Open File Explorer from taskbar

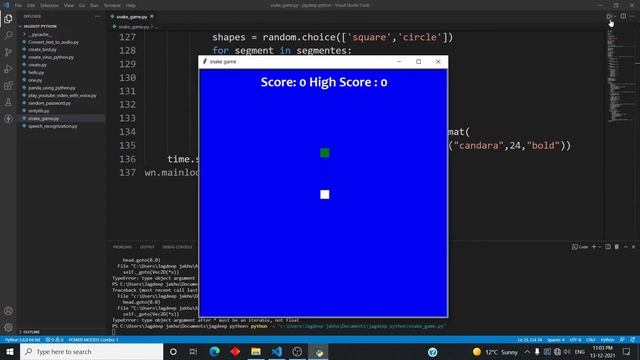coord(256,351)
